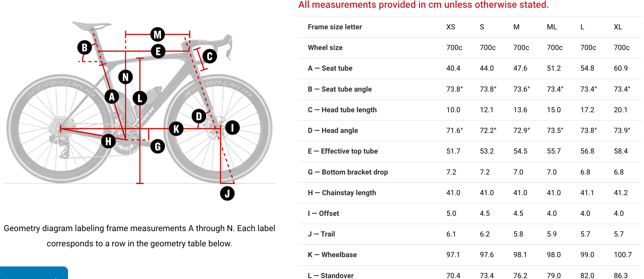
Task: Select the C head tube length marker
Action: pyautogui.click(x=210, y=56)
